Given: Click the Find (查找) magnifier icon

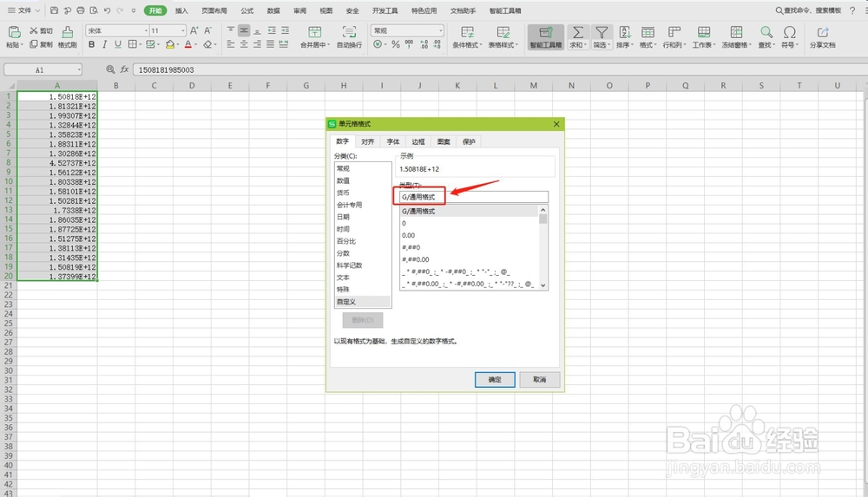Looking at the screenshot, I should pyautogui.click(x=766, y=32).
